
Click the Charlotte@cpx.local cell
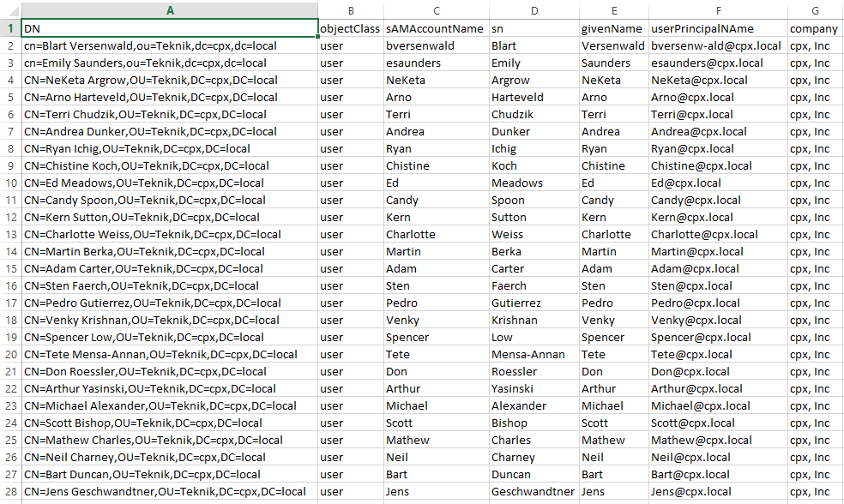coord(718,235)
